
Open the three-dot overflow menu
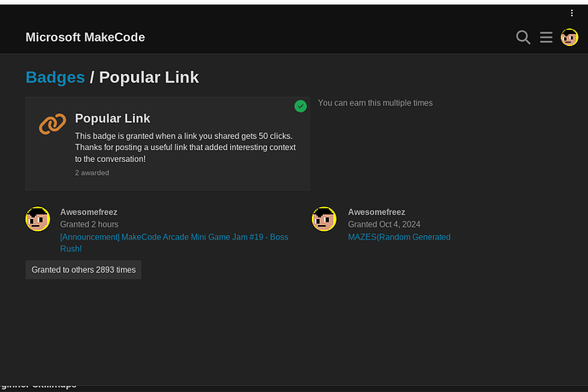pyautogui.click(x=572, y=14)
